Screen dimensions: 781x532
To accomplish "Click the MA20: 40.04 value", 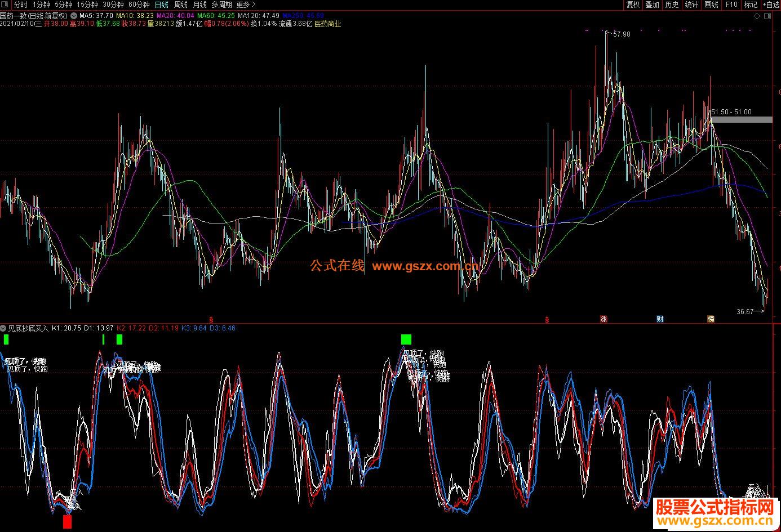I will (x=175, y=16).
